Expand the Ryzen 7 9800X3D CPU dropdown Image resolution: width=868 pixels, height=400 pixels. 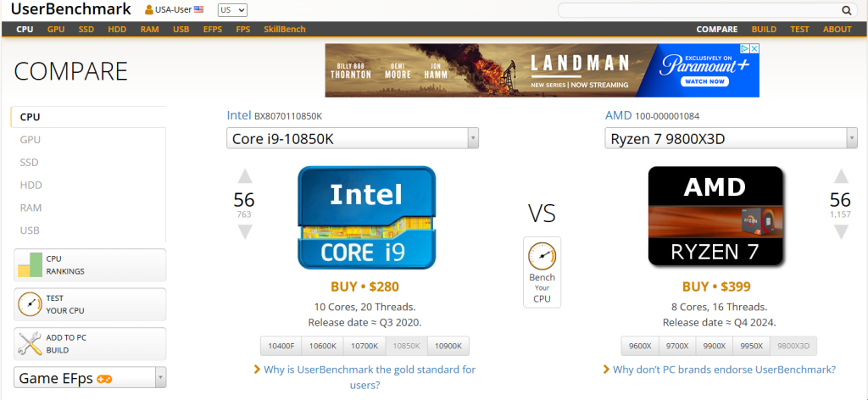click(x=850, y=138)
